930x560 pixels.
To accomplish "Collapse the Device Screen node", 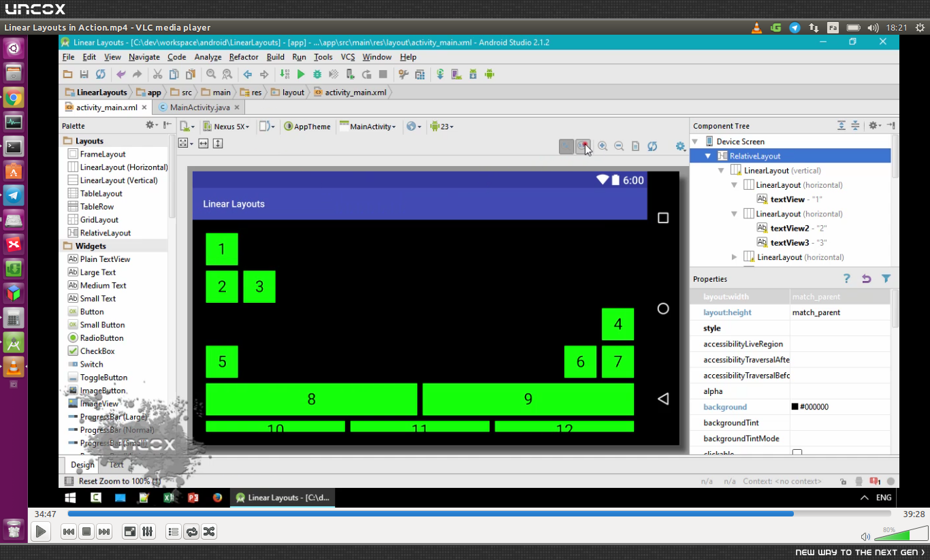I will (695, 142).
